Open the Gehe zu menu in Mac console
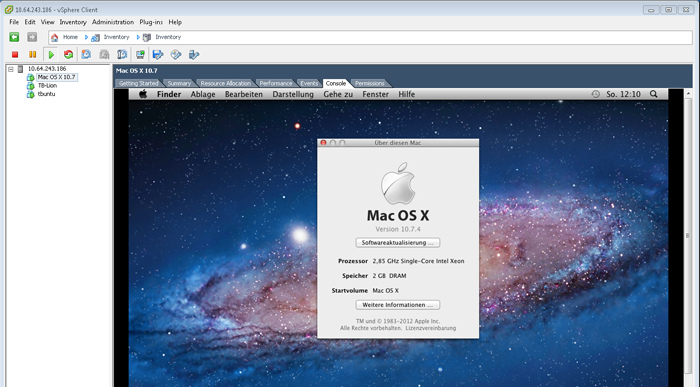The image size is (700, 387). 338,94
